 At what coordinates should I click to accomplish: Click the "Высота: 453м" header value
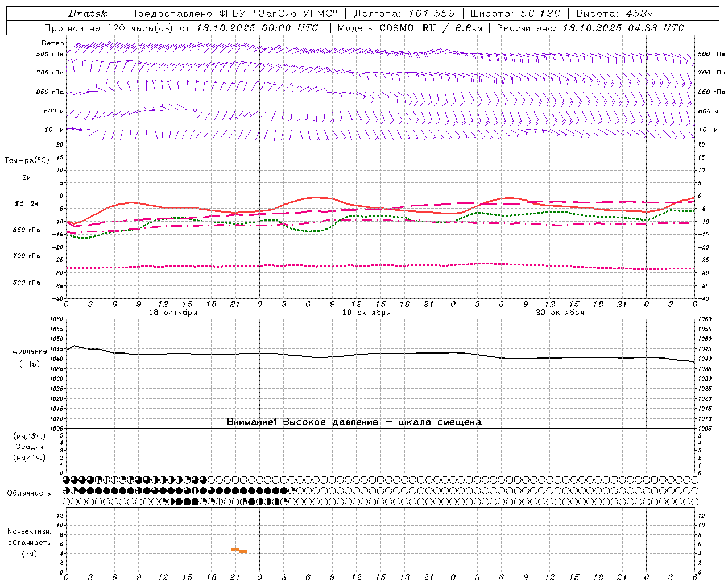click(x=614, y=14)
